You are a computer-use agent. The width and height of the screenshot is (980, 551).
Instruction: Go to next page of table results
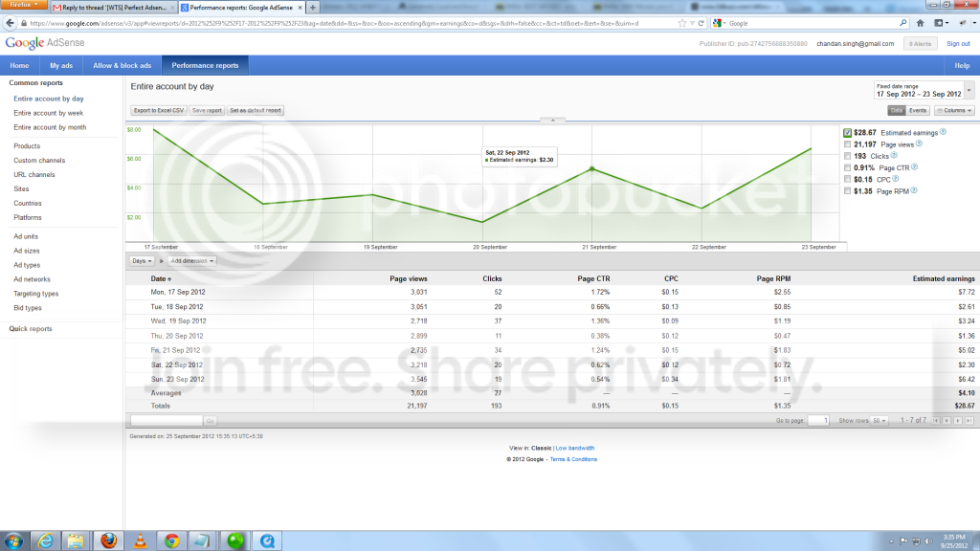(957, 421)
